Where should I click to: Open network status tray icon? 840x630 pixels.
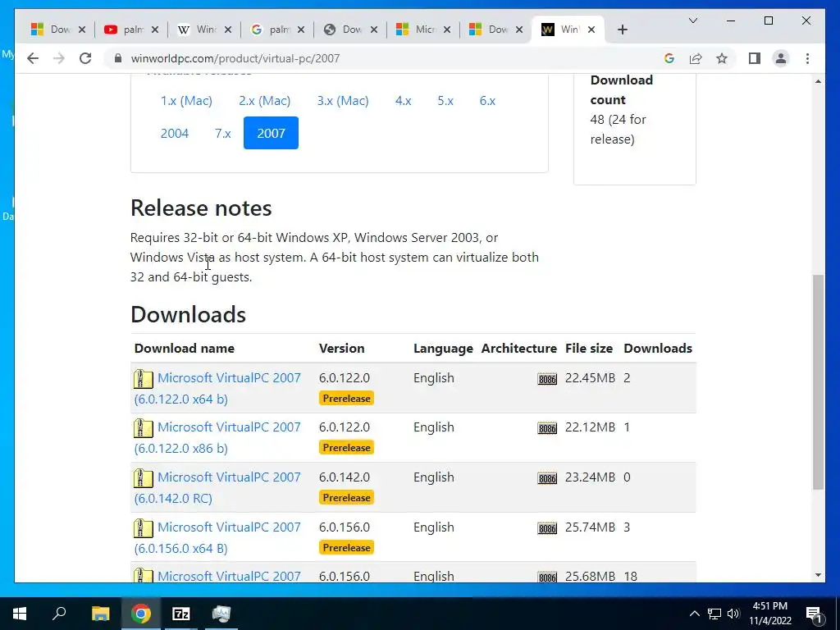[714, 614]
